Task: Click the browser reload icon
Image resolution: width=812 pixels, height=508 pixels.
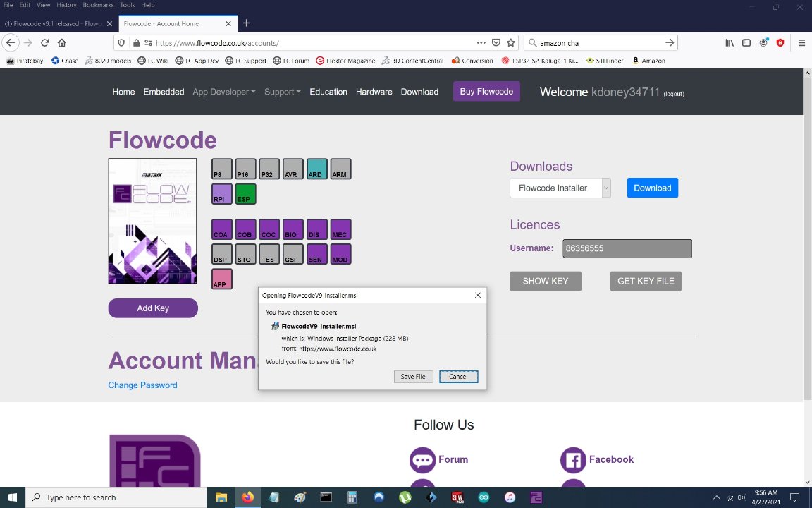Action: coord(45,42)
